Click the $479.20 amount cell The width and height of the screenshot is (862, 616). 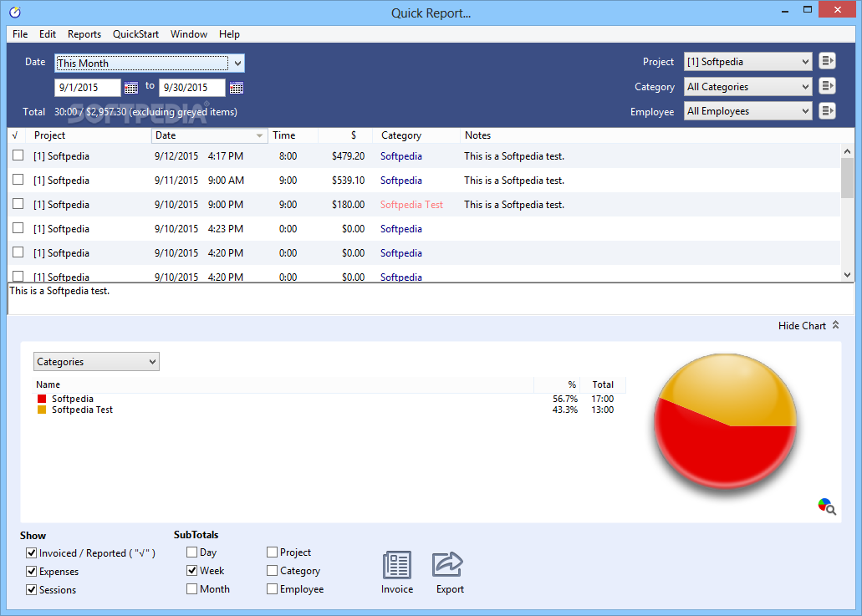pyautogui.click(x=348, y=156)
